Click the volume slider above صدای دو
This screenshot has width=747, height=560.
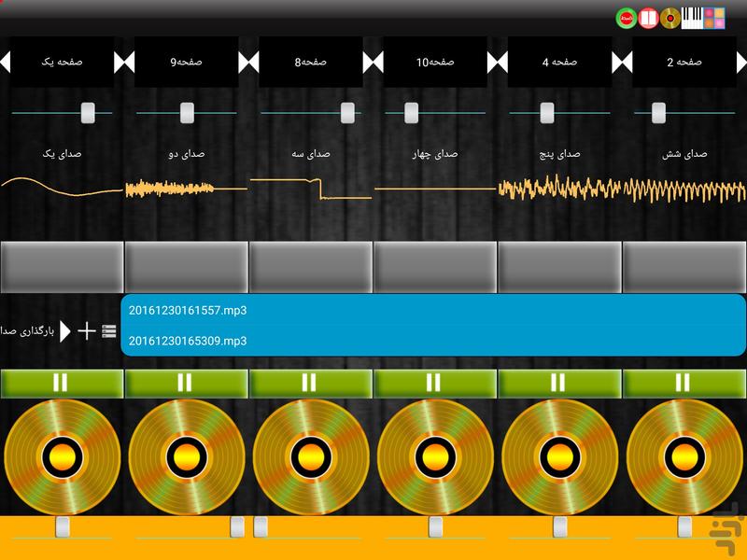pyautogui.click(x=187, y=113)
